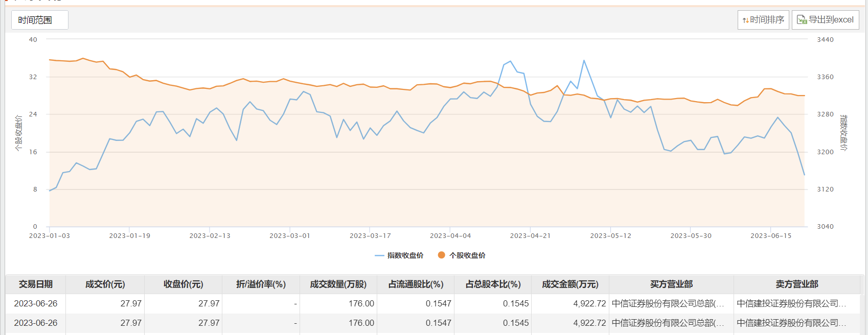868x335 pixels.
Task: Click x-axis date label 2023-04-04
Action: (x=450, y=236)
